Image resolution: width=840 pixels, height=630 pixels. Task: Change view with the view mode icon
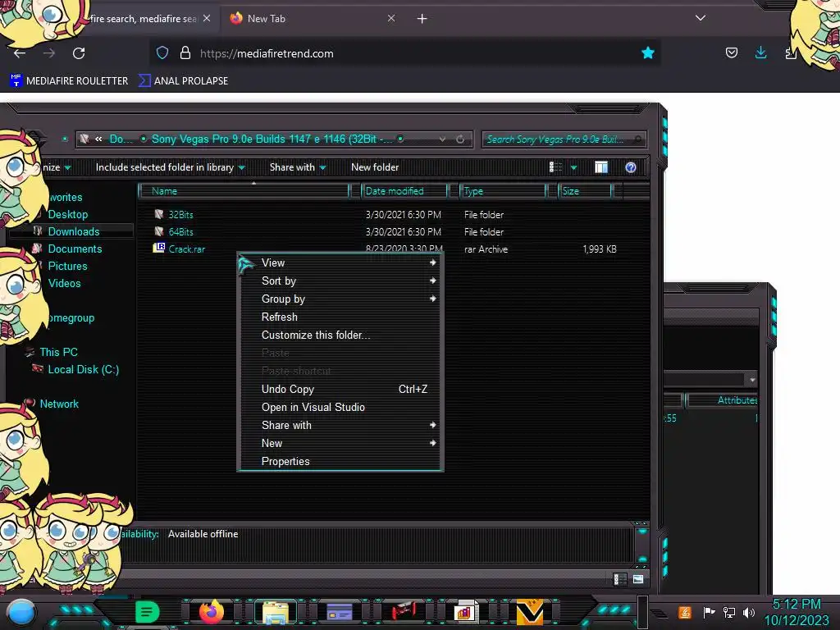coord(555,167)
